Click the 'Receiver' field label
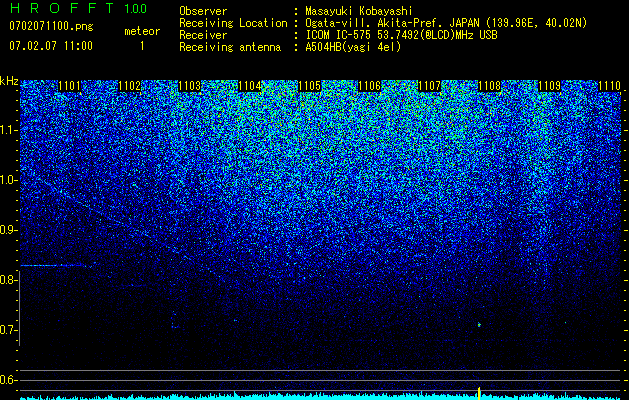Viewport: 629px width, 400px height. click(203, 35)
